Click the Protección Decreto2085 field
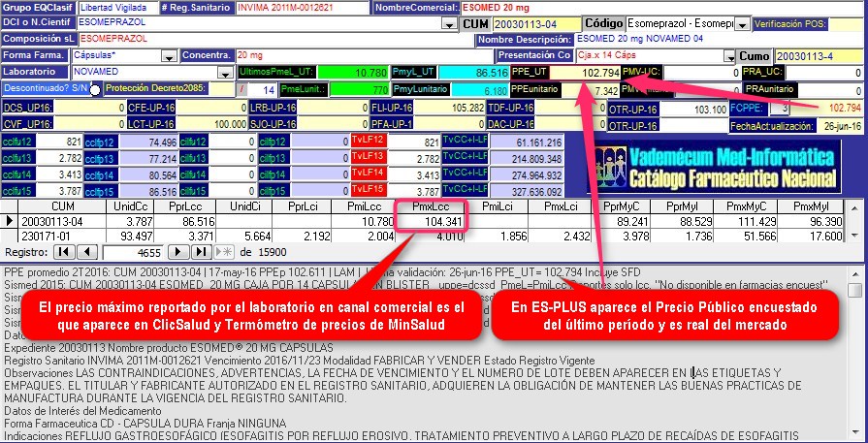The image size is (868, 443). [x=222, y=89]
